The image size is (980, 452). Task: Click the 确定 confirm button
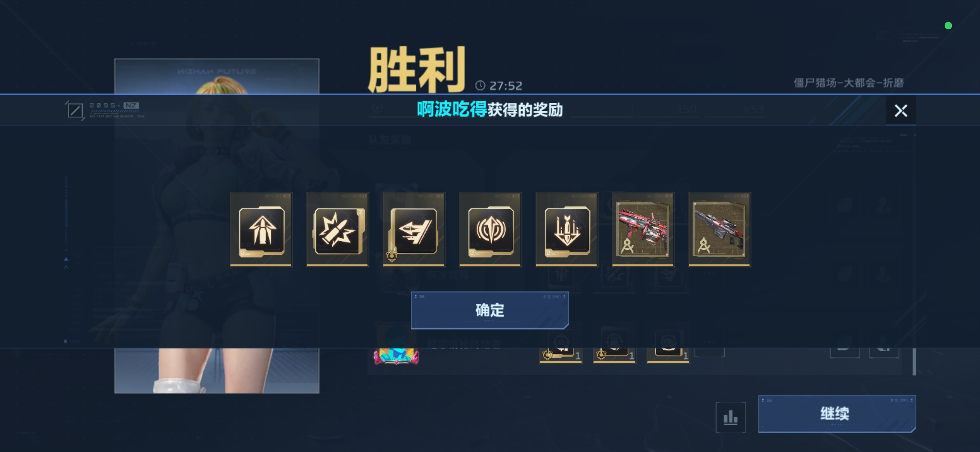click(x=490, y=310)
